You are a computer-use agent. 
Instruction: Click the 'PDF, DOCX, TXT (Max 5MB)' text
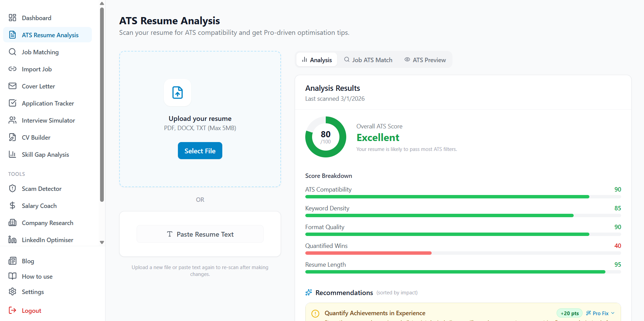point(200,128)
